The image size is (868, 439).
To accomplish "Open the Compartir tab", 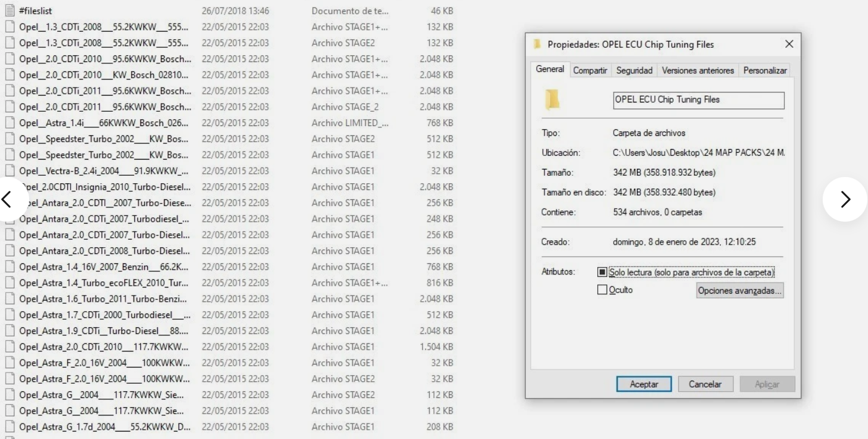I will (x=589, y=70).
